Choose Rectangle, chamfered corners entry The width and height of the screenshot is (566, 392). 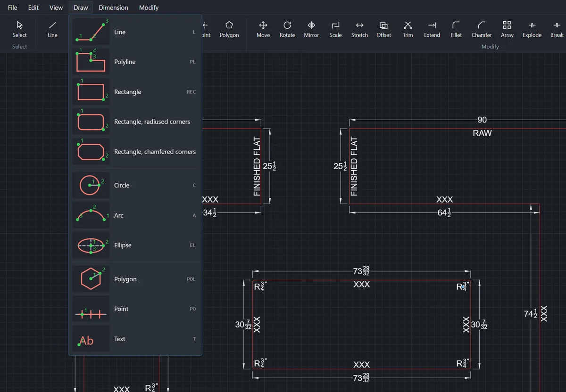pyautogui.click(x=135, y=152)
